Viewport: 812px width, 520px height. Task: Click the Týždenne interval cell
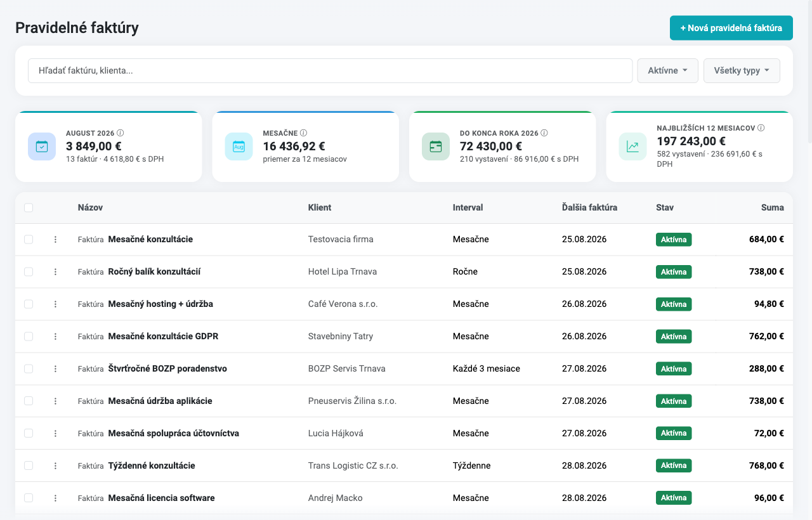click(471, 466)
